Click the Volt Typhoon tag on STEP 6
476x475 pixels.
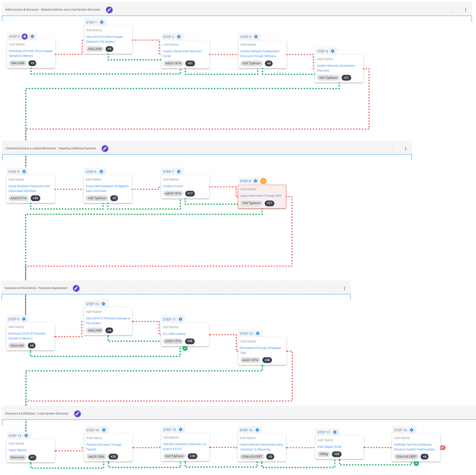click(97, 198)
